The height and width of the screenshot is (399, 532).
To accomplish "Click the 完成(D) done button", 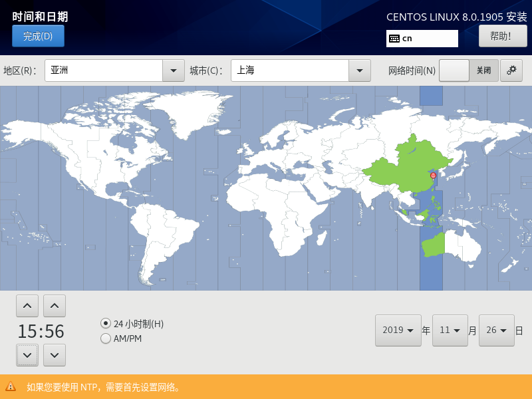I will point(38,36).
